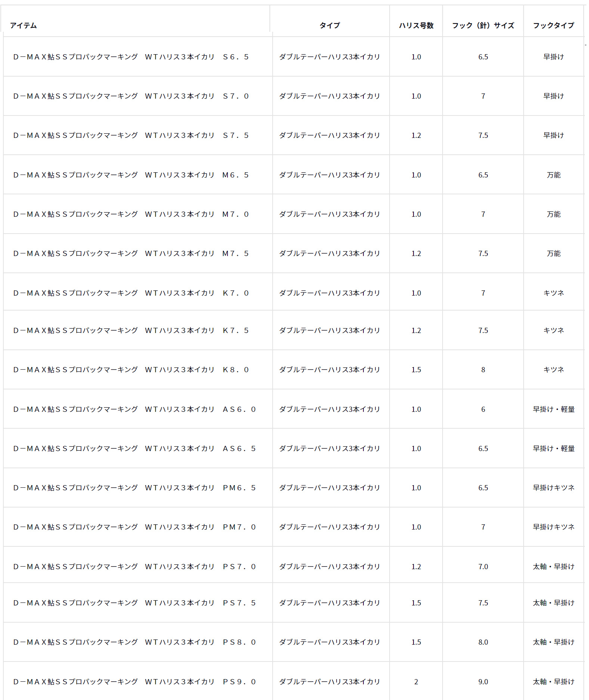Select the item row ending S６．５
The width and height of the screenshot is (589, 700).
(294, 57)
